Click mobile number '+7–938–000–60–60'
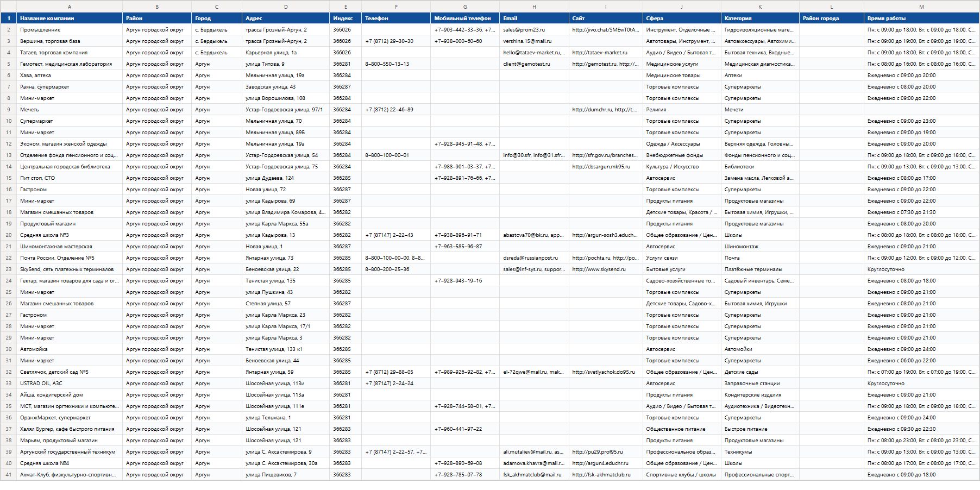 [x=465, y=41]
